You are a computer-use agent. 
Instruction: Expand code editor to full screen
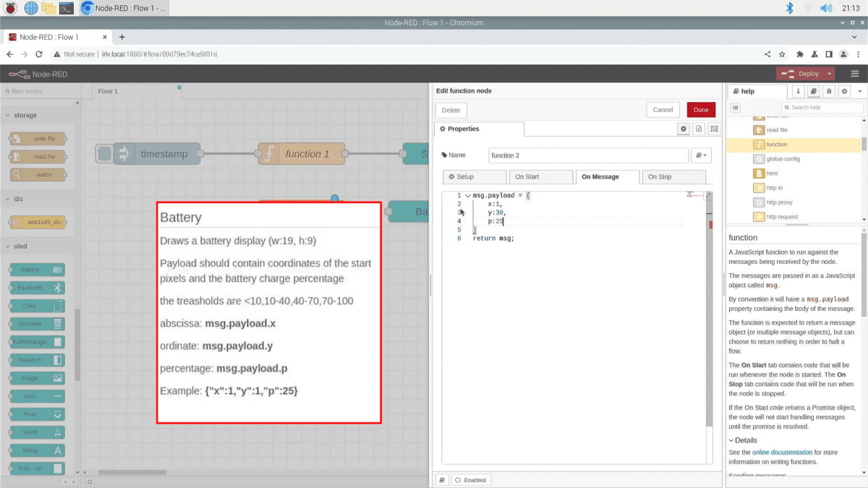pyautogui.click(x=708, y=196)
